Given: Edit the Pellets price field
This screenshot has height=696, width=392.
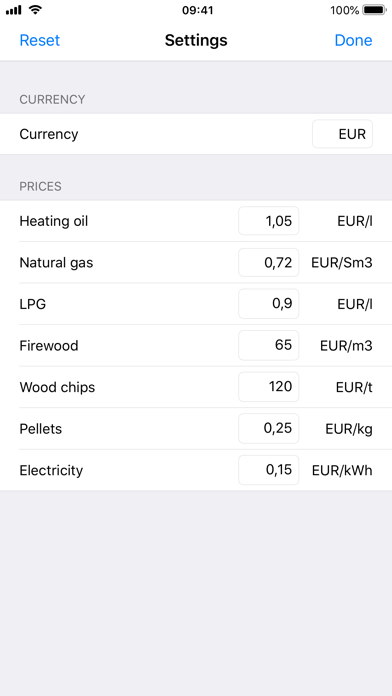Looking at the screenshot, I should point(269,428).
